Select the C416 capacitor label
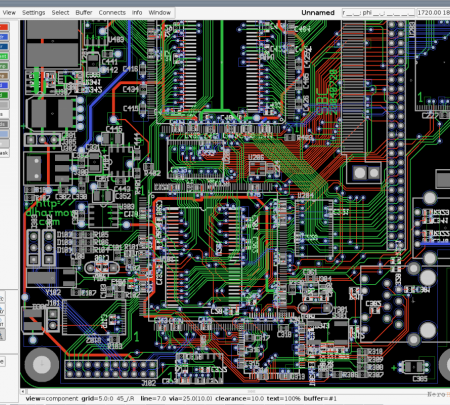 pos(130,69)
